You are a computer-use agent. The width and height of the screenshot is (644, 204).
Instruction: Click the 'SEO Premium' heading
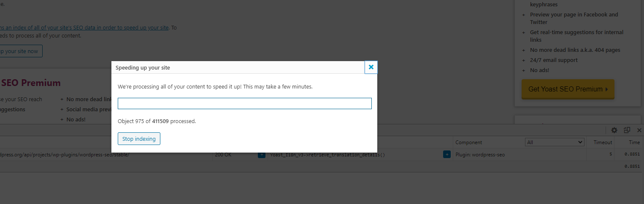(x=31, y=83)
